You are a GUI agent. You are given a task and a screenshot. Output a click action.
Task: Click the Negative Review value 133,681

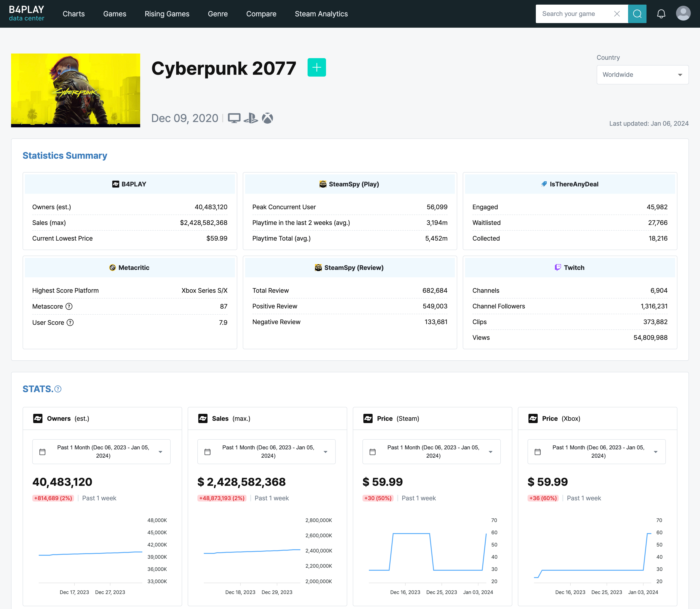pyautogui.click(x=436, y=322)
